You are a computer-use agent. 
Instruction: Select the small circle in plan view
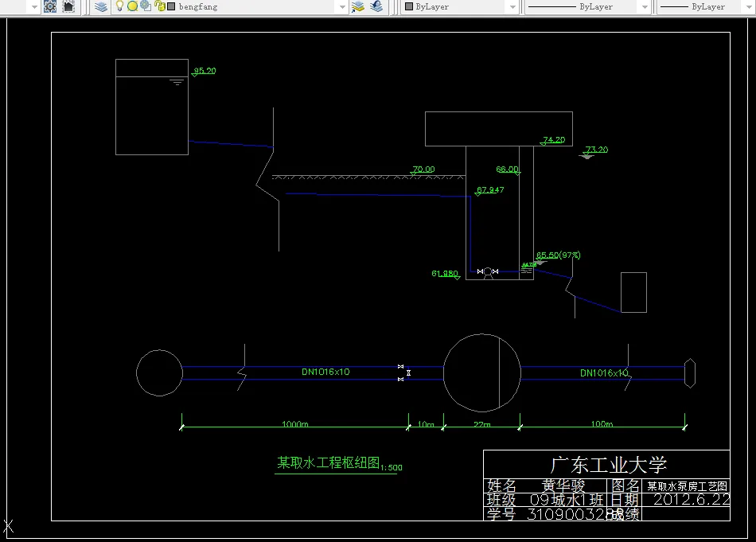160,373
